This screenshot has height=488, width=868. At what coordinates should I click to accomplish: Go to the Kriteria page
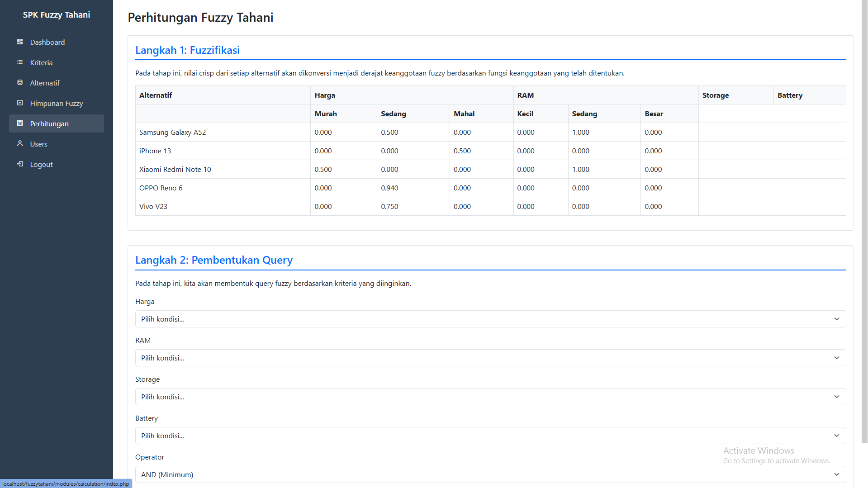coord(57,62)
